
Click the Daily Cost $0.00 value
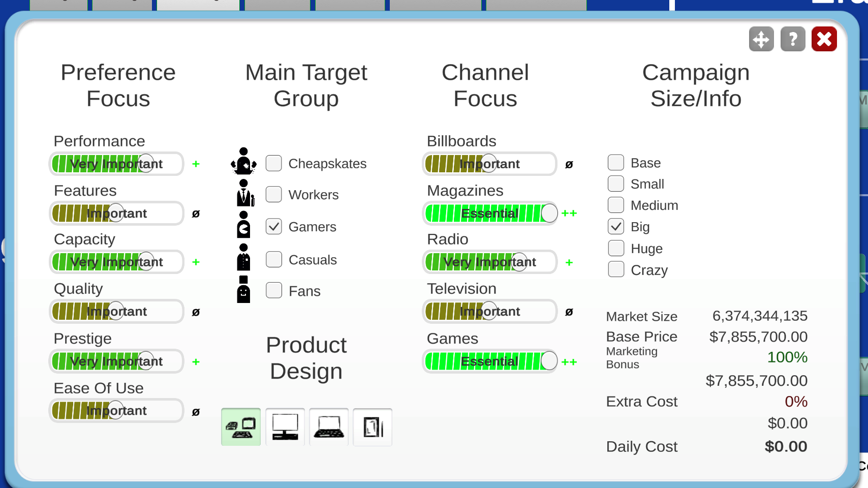coord(786,446)
